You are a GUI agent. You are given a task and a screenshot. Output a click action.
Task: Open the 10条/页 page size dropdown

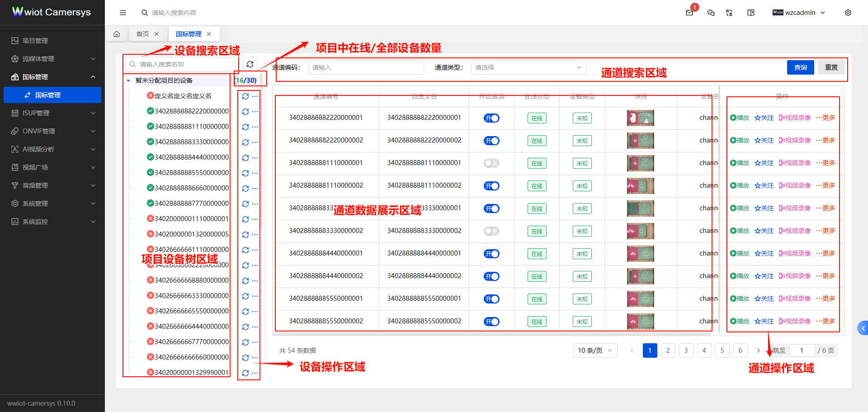(595, 350)
